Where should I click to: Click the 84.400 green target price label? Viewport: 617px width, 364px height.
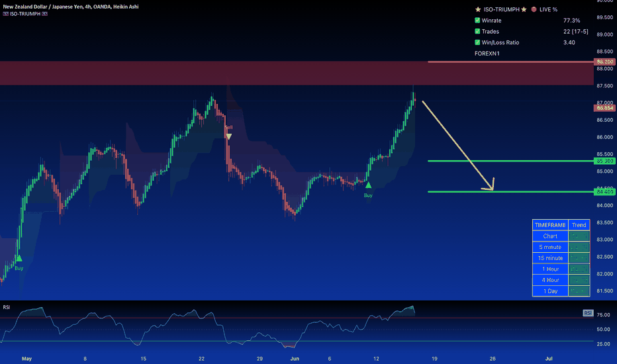[x=604, y=192]
